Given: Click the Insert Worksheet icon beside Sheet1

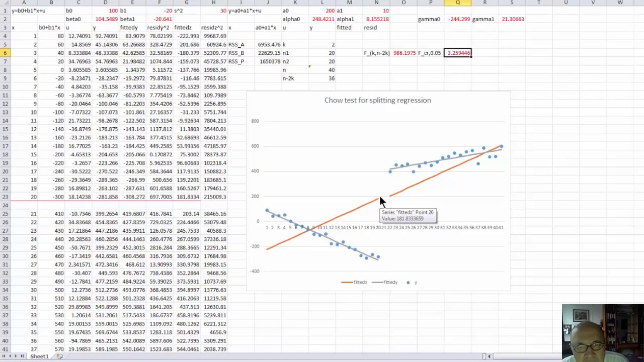Looking at the screenshot, I should 59,356.
